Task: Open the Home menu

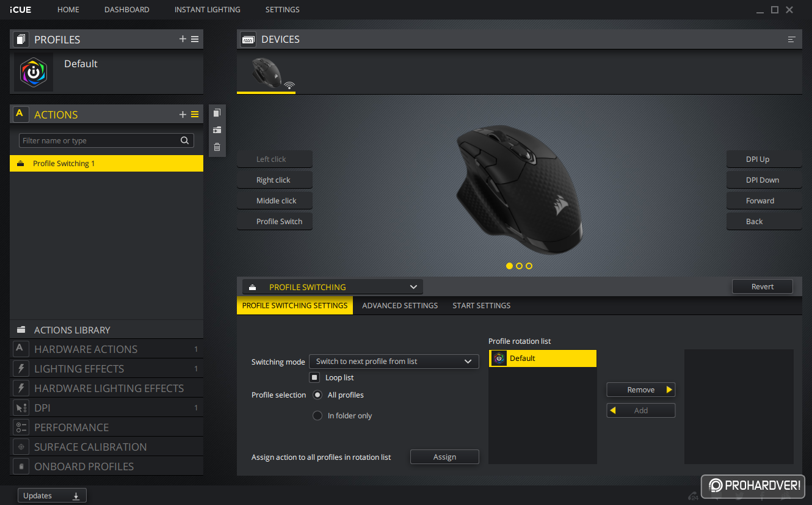Action: point(68,10)
